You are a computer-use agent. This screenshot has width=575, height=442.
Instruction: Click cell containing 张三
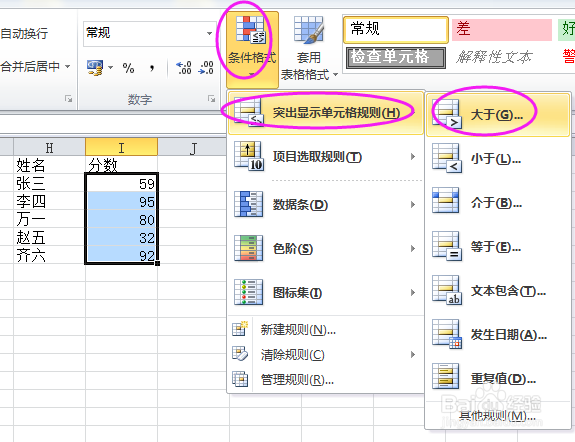tap(50, 183)
